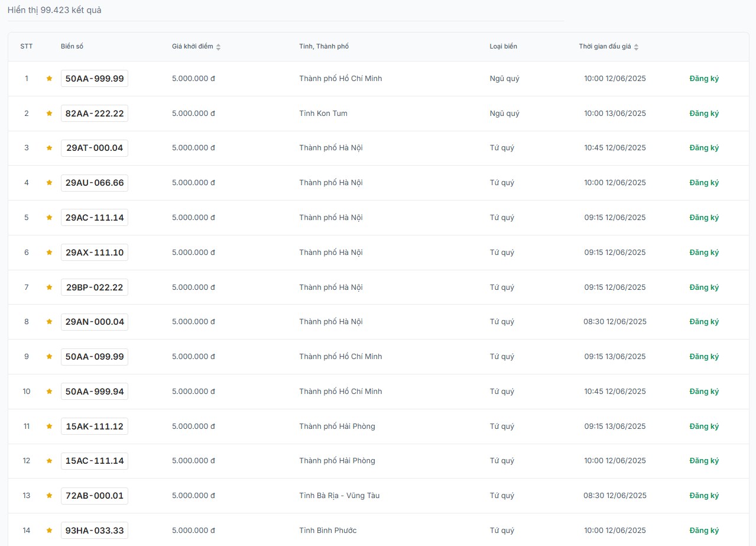
Task: Favorite plate 29BP-022.22 using star
Action: [x=50, y=287]
